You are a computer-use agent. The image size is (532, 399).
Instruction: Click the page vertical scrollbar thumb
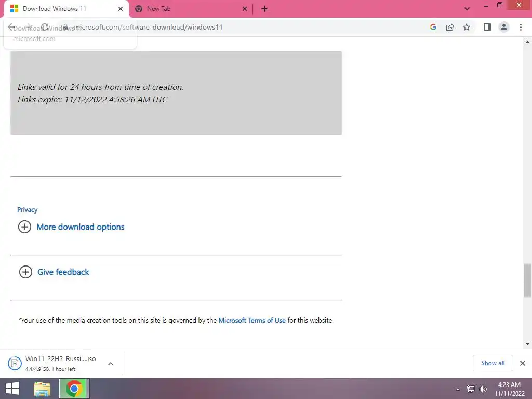pos(527,280)
